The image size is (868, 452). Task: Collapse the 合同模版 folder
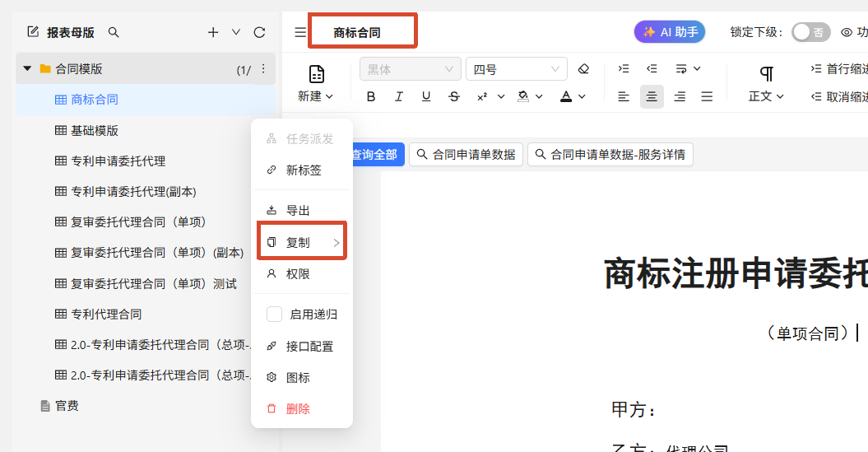click(27, 68)
